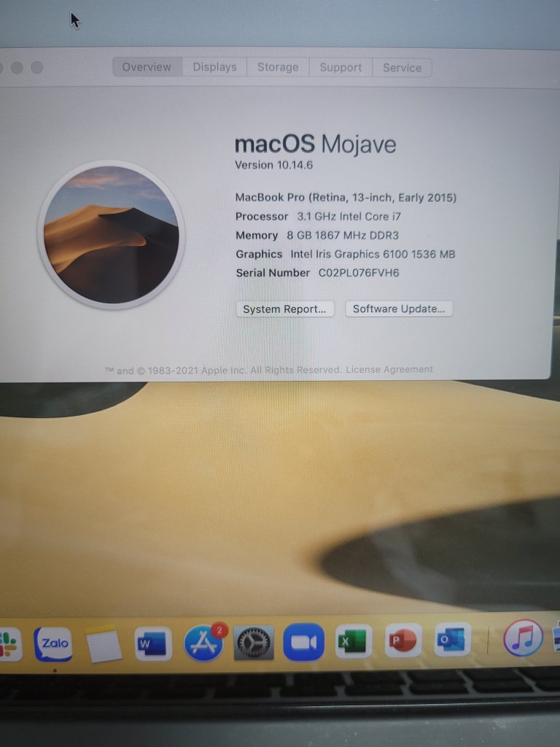Image resolution: width=560 pixels, height=747 pixels.
Task: Click the macOS Mojave title text
Action: click(x=315, y=144)
